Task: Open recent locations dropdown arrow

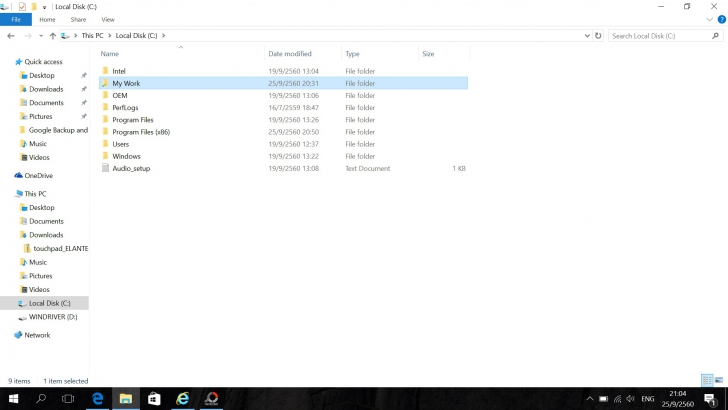Action: [x=41, y=36]
